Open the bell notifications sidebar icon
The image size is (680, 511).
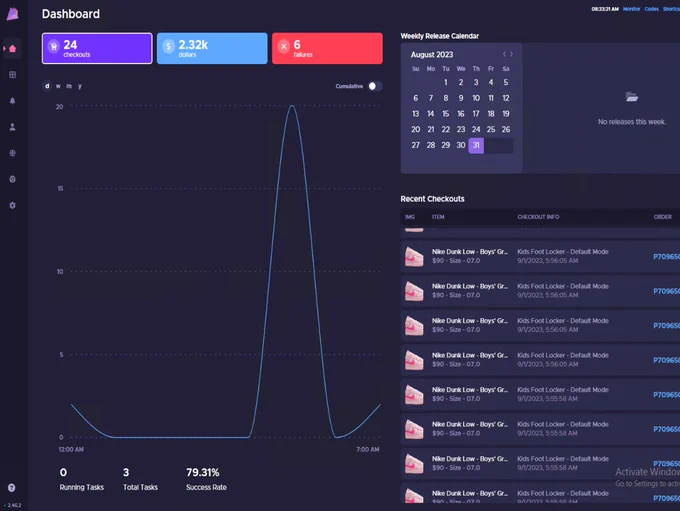coord(13,101)
